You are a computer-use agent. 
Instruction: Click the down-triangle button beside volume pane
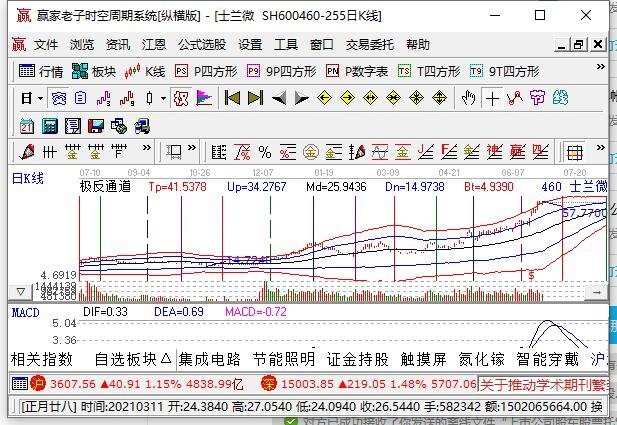click(20, 292)
